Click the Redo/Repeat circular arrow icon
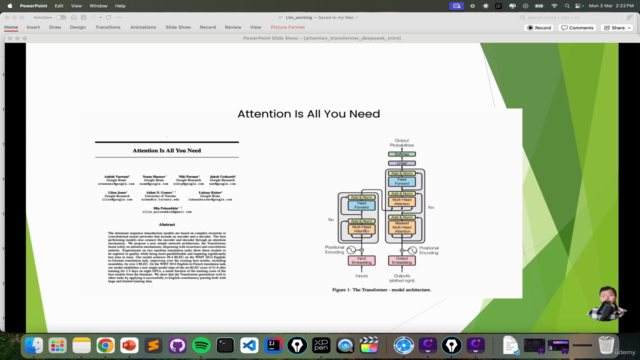Screen dimensions: 640x360 pyautogui.click(x=109, y=18)
